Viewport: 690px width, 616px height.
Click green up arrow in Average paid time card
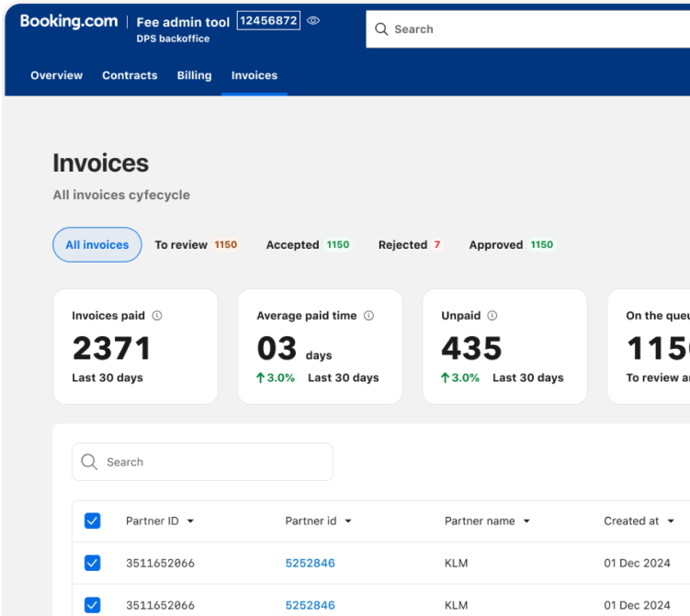coord(260,377)
